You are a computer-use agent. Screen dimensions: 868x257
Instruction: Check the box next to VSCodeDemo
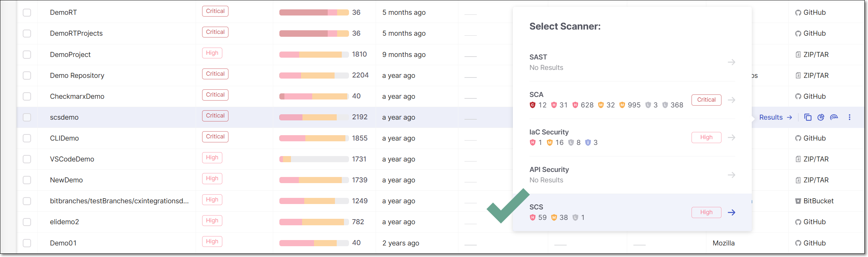click(27, 159)
